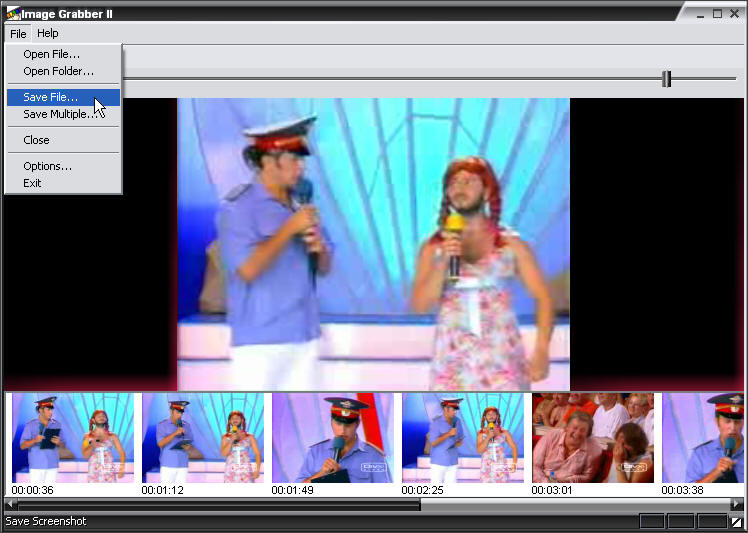
Task: Click the 00:03:01 timestamp label
Action: [552, 490]
